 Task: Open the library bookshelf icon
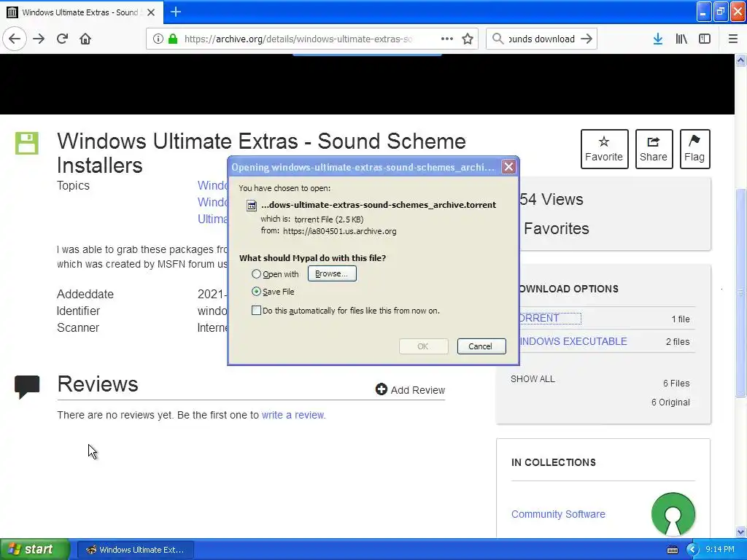click(x=681, y=39)
